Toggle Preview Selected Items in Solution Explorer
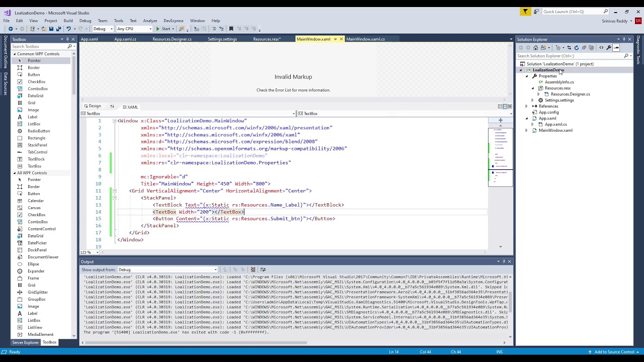644x362 pixels. (616, 48)
